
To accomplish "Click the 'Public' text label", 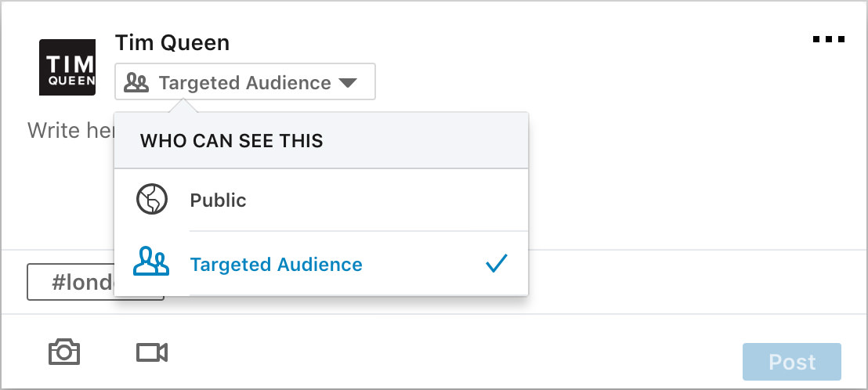I will pyautogui.click(x=218, y=200).
